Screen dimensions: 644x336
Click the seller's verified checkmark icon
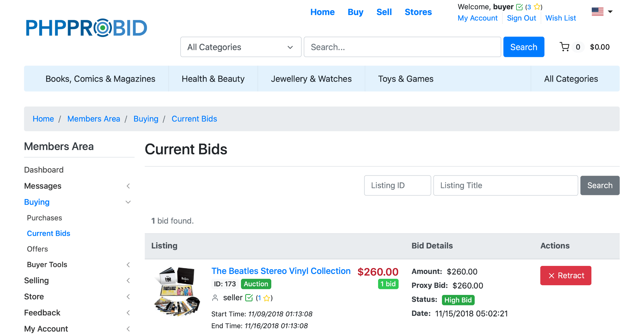(x=249, y=298)
